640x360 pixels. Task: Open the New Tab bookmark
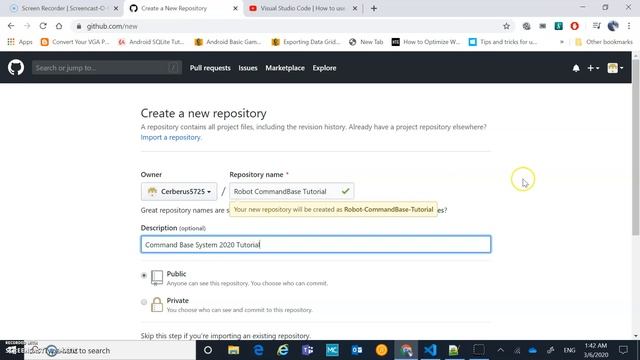(x=366, y=42)
